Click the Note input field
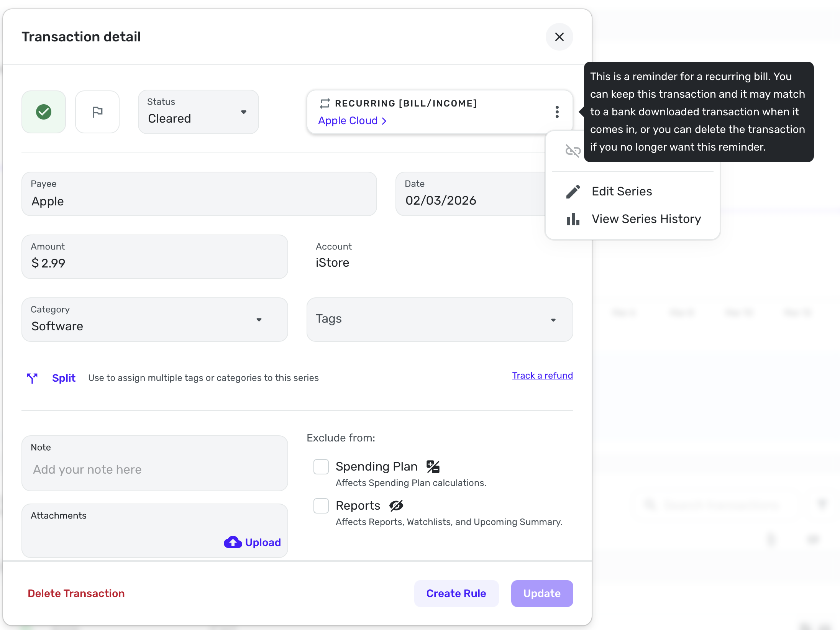 click(x=154, y=469)
